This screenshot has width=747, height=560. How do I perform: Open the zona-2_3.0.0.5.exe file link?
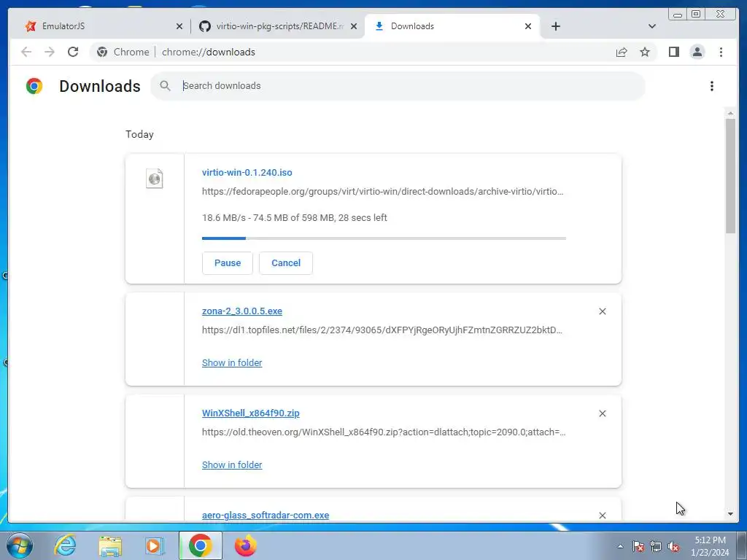pyautogui.click(x=242, y=311)
